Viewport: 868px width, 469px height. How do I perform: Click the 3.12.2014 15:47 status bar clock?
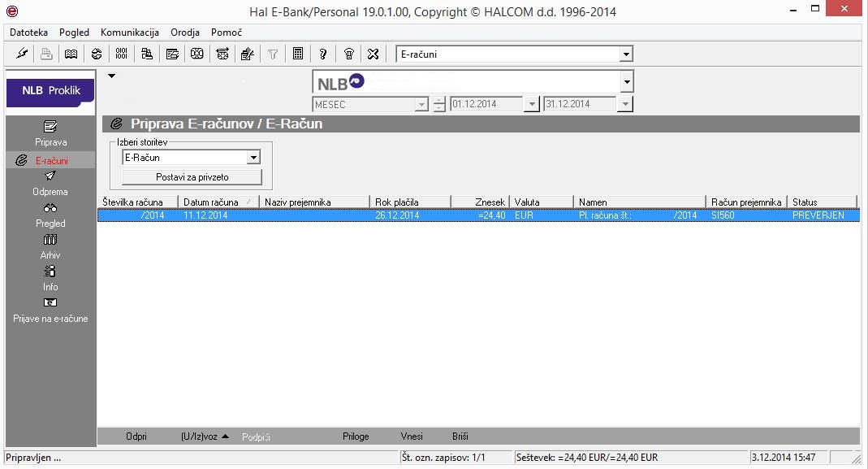(784, 458)
